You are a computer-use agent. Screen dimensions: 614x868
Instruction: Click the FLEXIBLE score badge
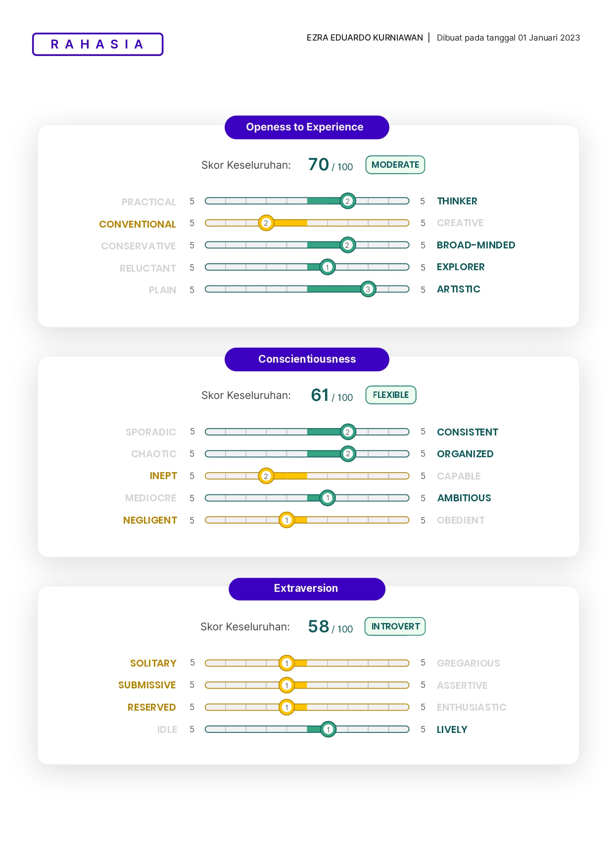pyautogui.click(x=390, y=395)
